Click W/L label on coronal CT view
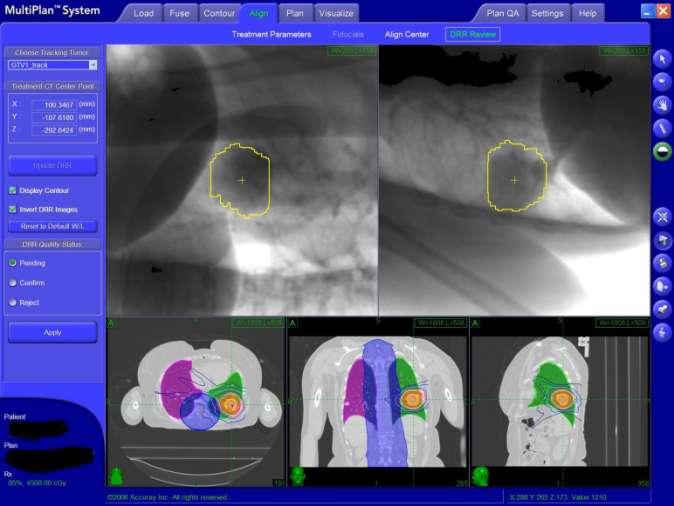This screenshot has height=506, width=674. tap(440, 322)
